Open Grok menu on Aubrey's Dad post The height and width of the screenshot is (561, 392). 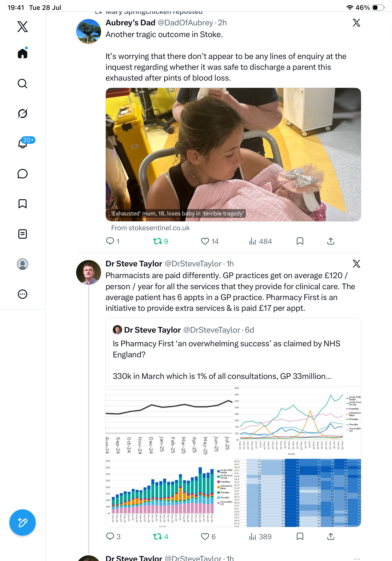(356, 23)
